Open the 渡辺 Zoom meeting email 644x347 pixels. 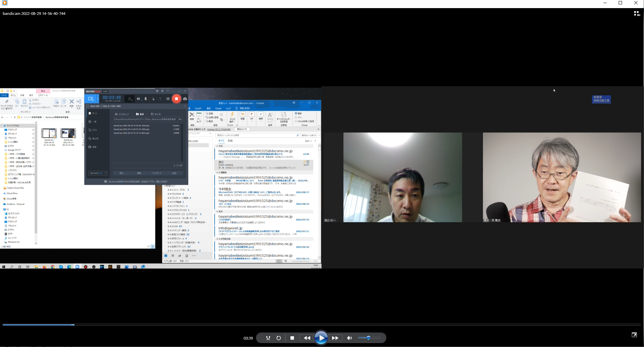pyautogui.click(x=264, y=165)
